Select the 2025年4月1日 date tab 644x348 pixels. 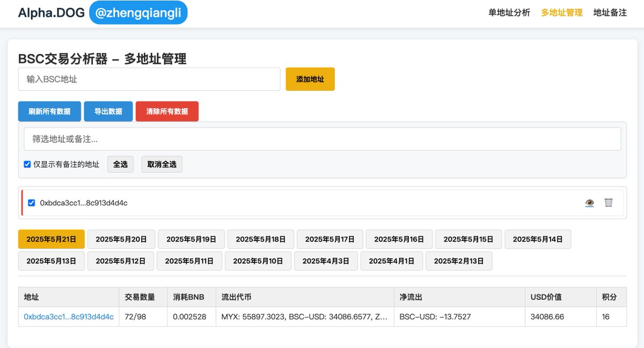[x=392, y=261]
